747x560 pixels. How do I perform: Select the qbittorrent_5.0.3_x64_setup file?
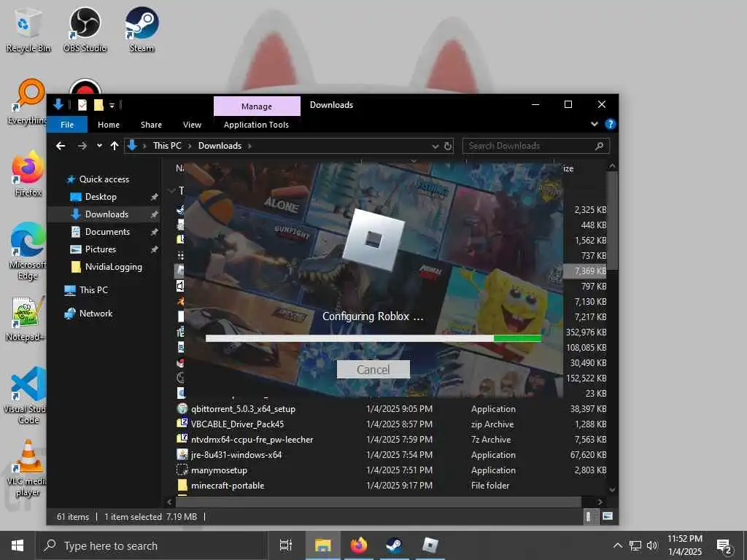(243, 409)
